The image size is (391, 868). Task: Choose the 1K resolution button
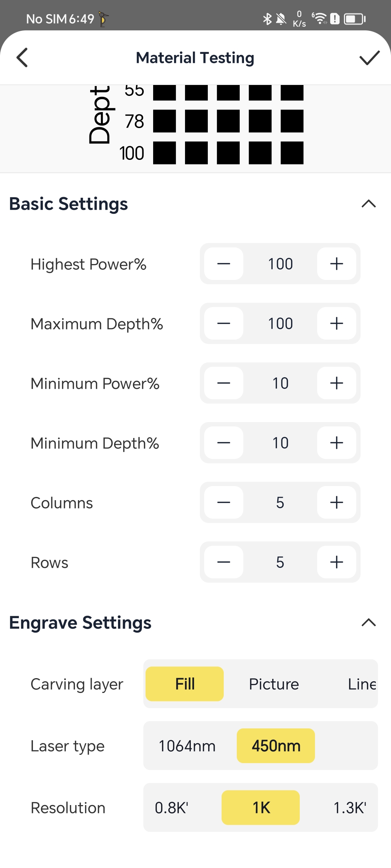261,808
